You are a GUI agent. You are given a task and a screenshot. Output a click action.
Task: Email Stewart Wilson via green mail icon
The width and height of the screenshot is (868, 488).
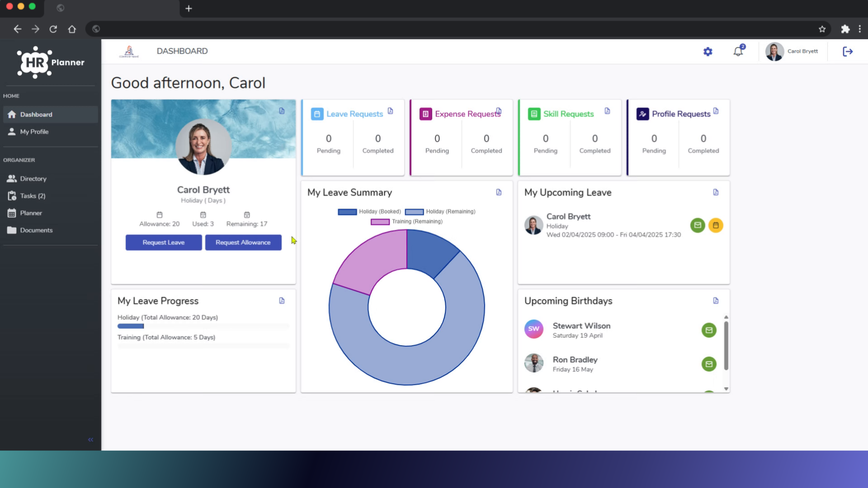pyautogui.click(x=709, y=330)
